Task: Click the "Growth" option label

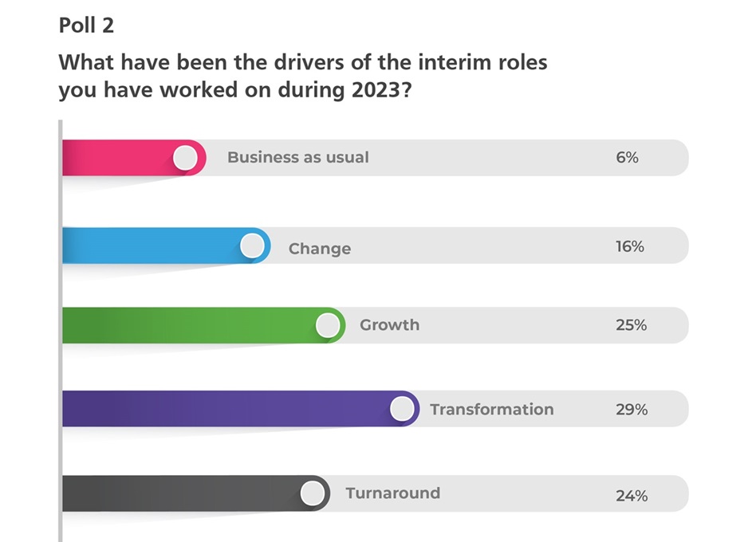Action: pyautogui.click(x=389, y=324)
